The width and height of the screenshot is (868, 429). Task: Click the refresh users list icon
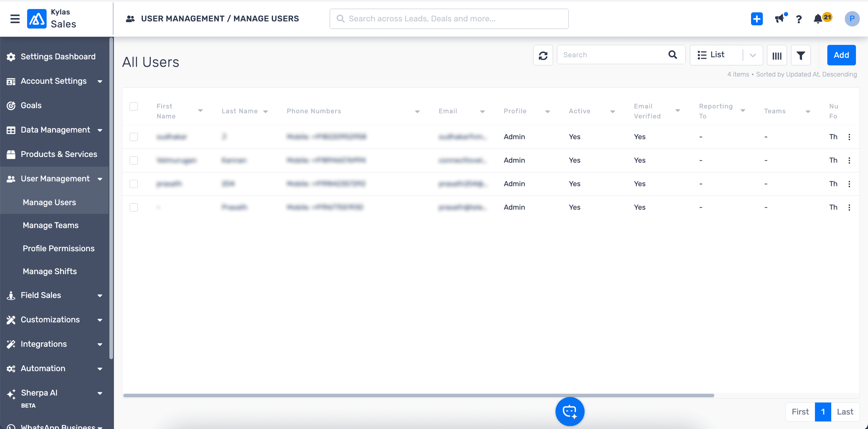pyautogui.click(x=543, y=55)
